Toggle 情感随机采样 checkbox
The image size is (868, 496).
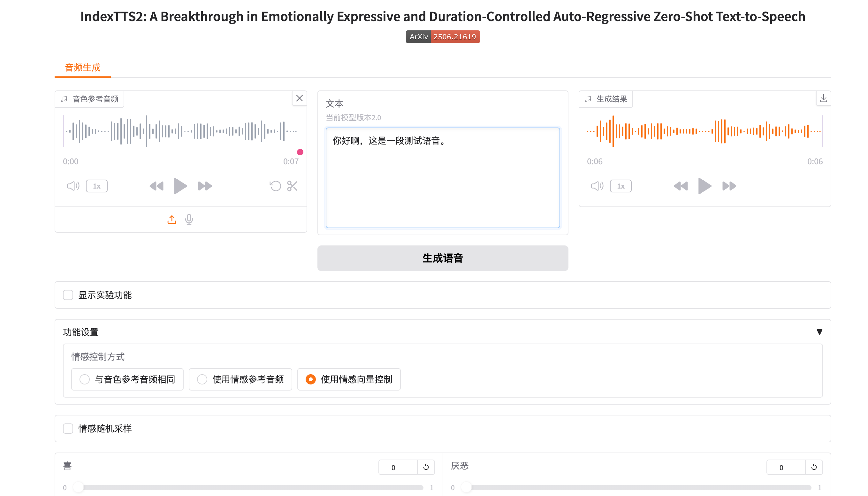68,429
